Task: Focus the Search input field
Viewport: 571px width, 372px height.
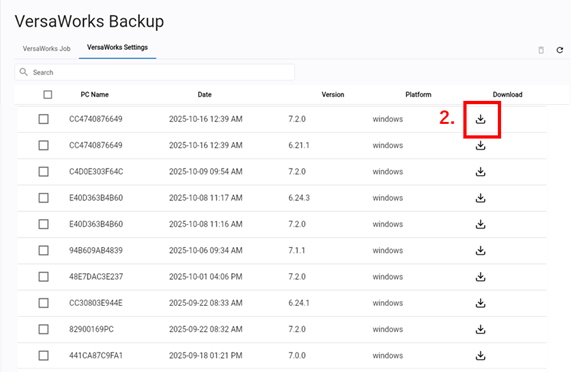Action: (154, 72)
